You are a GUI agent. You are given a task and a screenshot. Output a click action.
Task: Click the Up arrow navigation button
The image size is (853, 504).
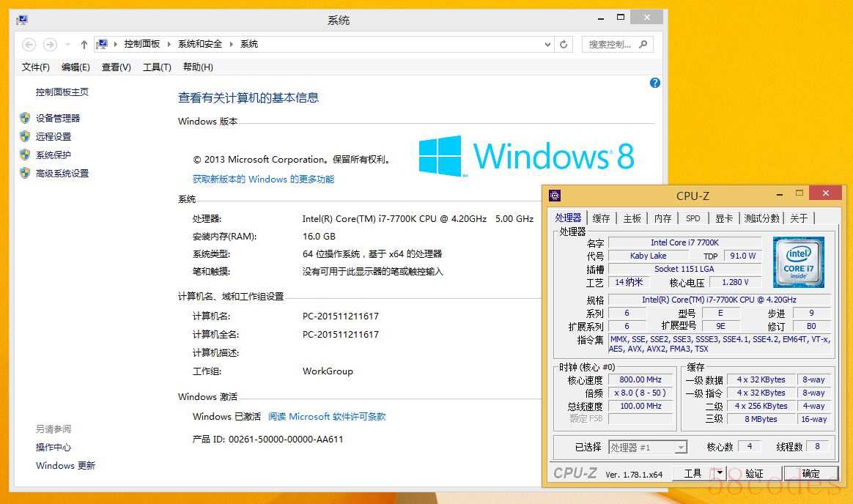[84, 45]
